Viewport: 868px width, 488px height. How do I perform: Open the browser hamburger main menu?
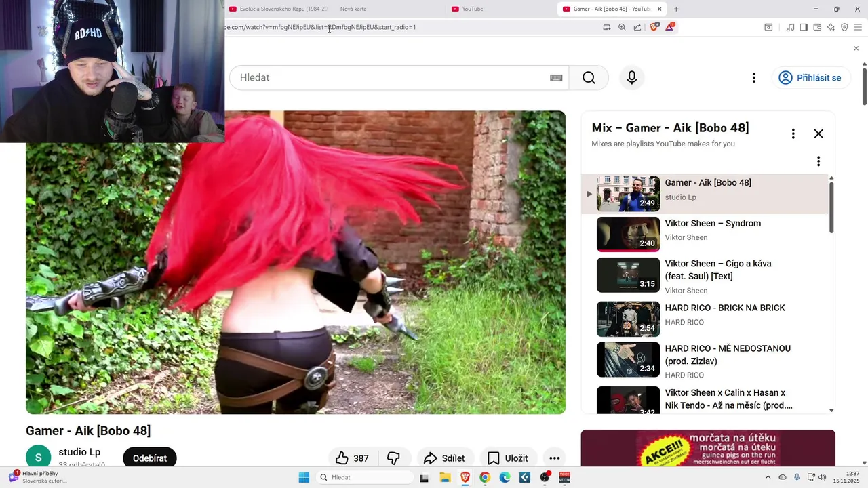(x=857, y=27)
